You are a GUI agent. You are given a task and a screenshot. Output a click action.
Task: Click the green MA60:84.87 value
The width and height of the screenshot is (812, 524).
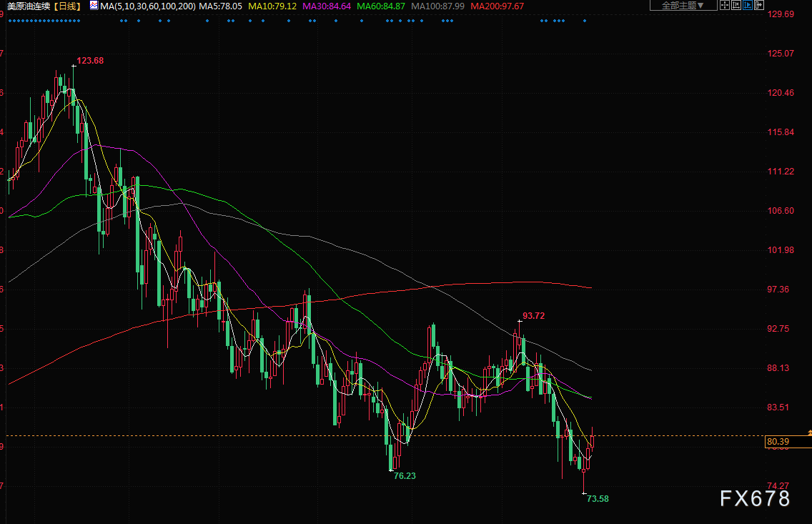(x=381, y=6)
